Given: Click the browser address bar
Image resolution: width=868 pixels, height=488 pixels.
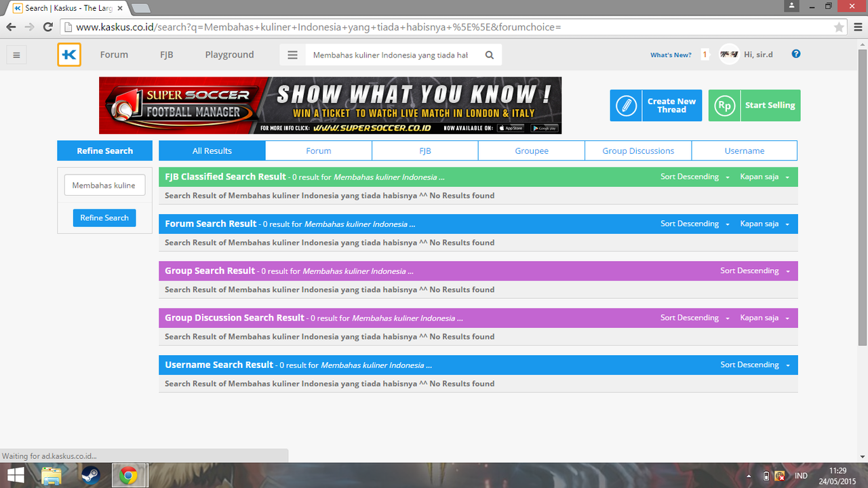Looking at the screenshot, I should (446, 27).
